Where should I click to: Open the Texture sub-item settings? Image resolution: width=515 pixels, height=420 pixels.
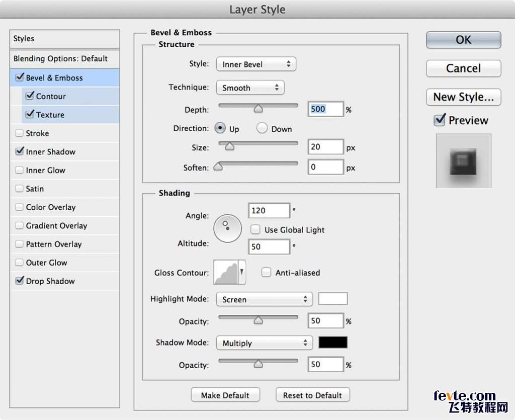click(x=50, y=115)
